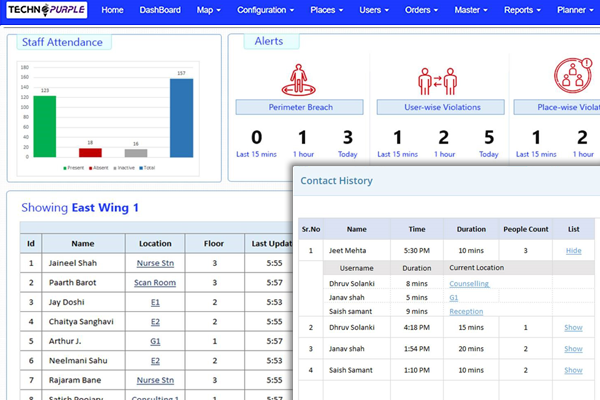This screenshot has height=400, width=600.
Task: Open Jay Doshi's E1 location link
Action: [155, 302]
